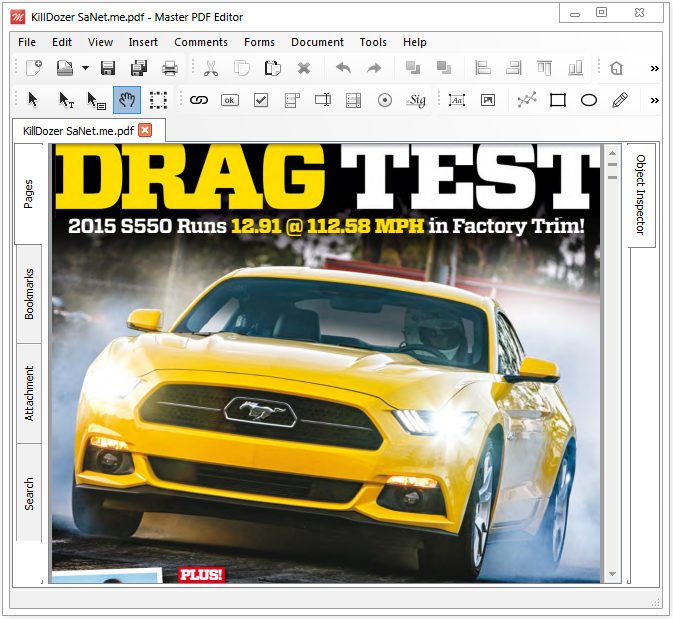Insert a Signature field with Sig icon

coord(416,100)
